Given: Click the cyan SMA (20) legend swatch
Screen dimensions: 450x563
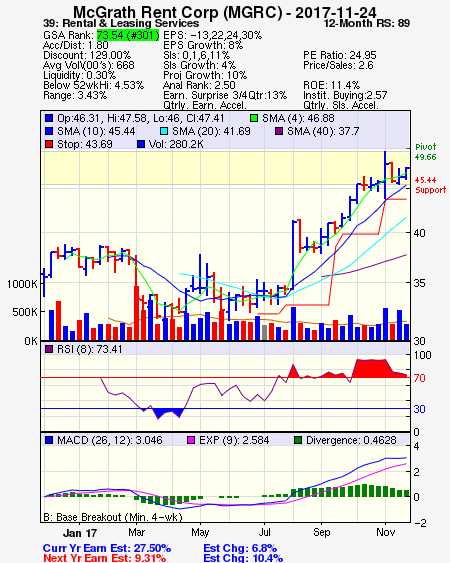Looking at the screenshot, I should (164, 131).
